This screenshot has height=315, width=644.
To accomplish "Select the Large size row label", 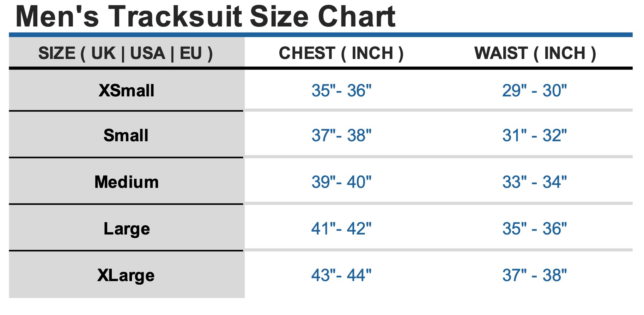I will 127,229.
